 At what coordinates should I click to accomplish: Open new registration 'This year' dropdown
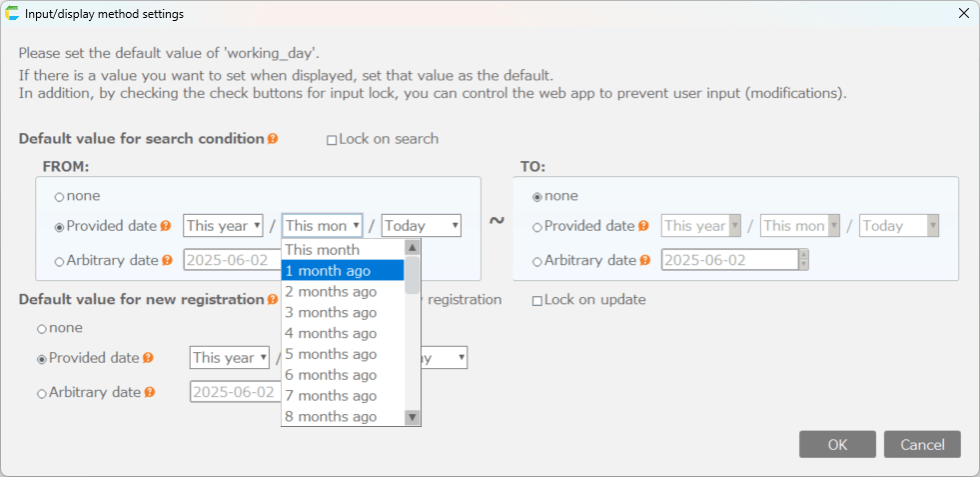[230, 358]
